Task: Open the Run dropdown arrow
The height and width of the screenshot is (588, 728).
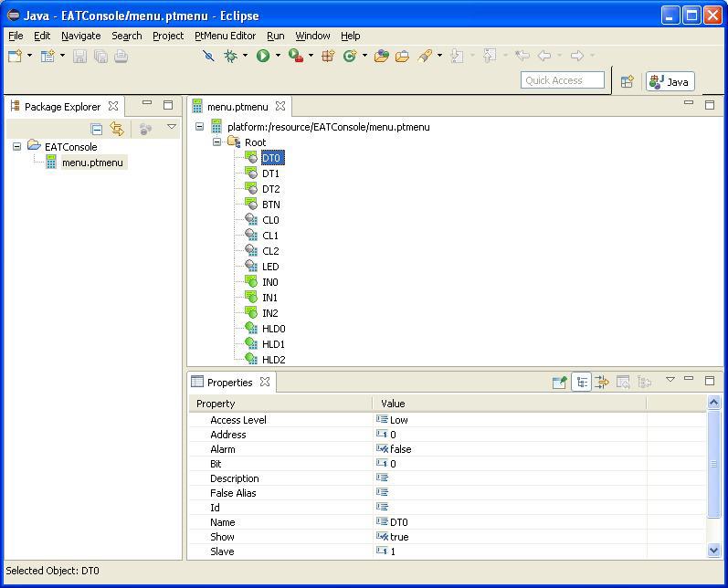Action: [x=278, y=56]
